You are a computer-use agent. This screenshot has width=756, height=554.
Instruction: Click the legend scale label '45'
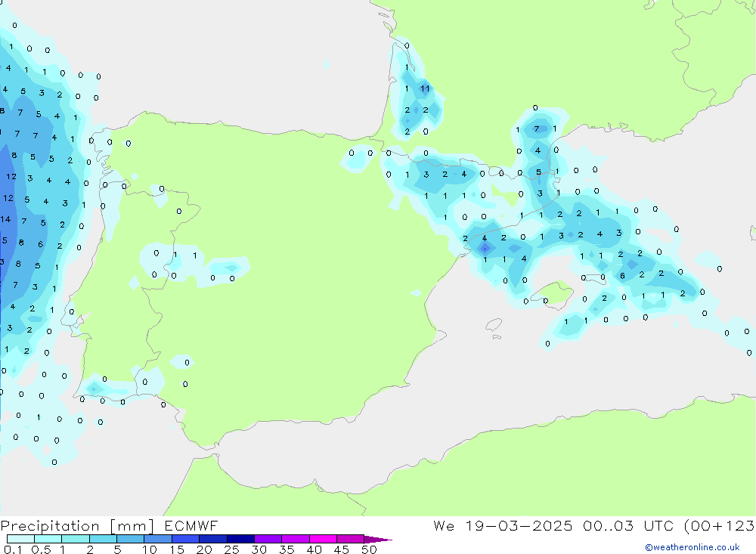[x=342, y=549]
